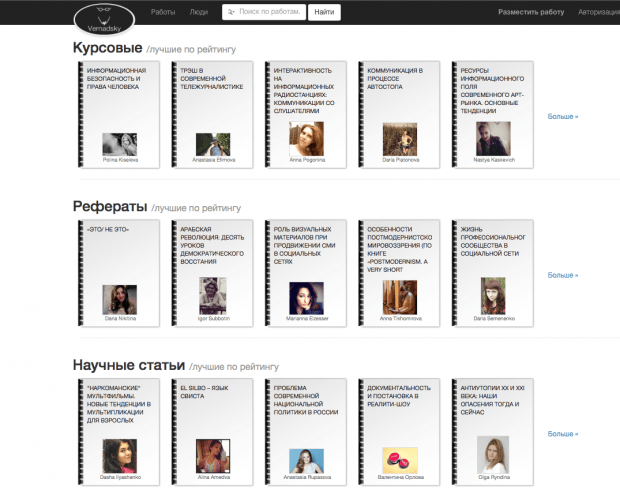Open the Работы menu item
Screen dimensions: 620x494
coord(162,13)
